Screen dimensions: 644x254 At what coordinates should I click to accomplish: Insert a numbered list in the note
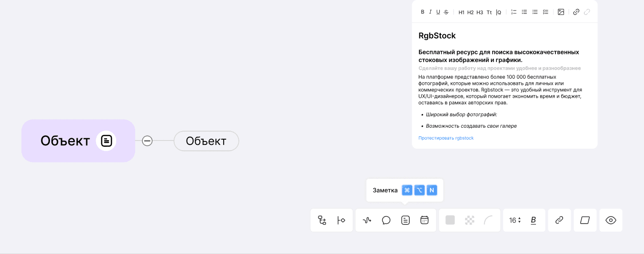point(514,12)
